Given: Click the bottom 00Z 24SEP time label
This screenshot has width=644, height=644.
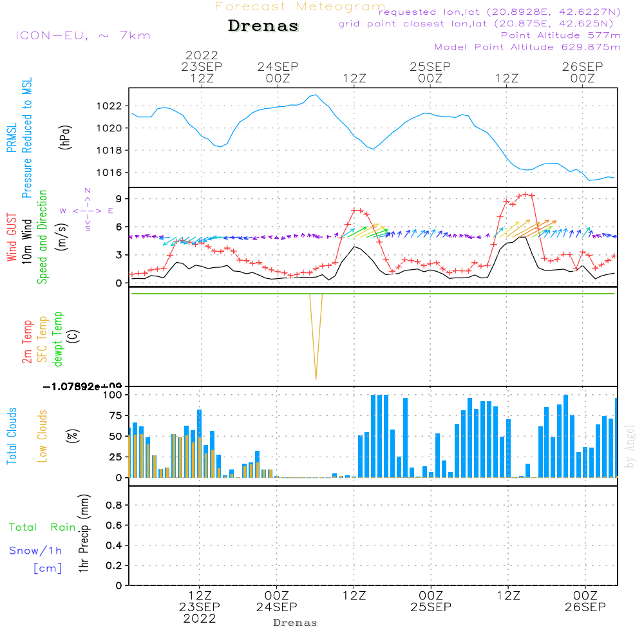Looking at the screenshot, I should [277, 601].
